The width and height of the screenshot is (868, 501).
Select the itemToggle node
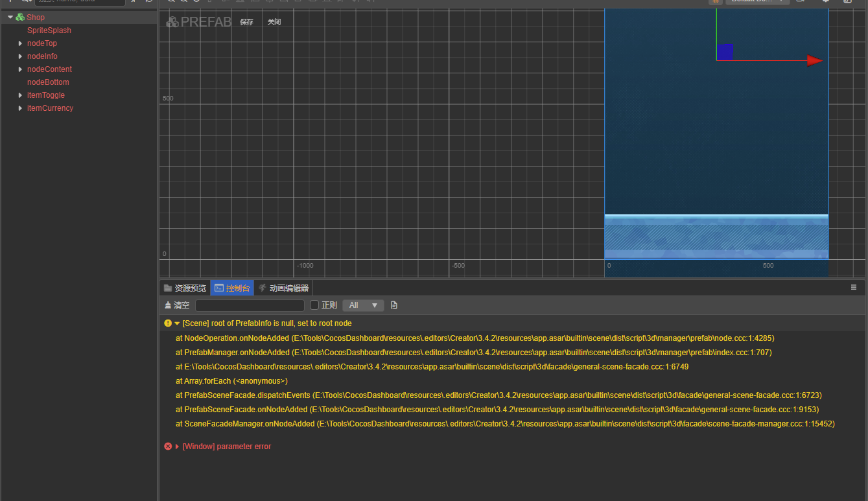pyautogui.click(x=46, y=95)
